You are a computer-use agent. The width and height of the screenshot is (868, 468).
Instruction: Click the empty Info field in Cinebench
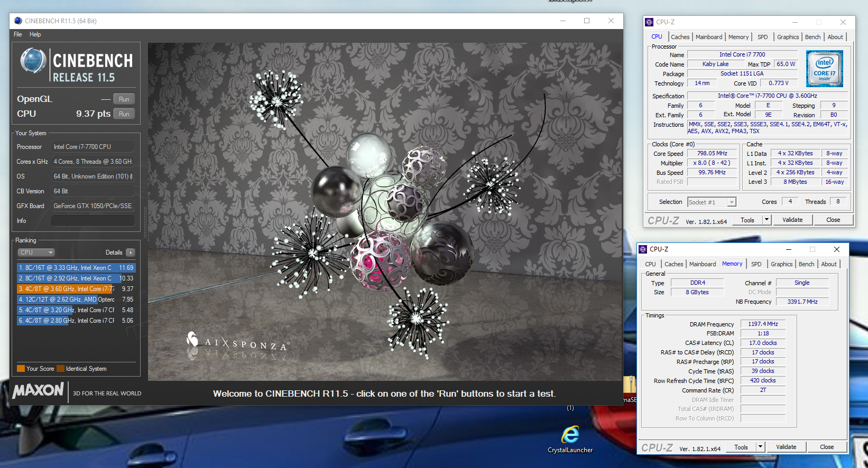[x=93, y=221]
